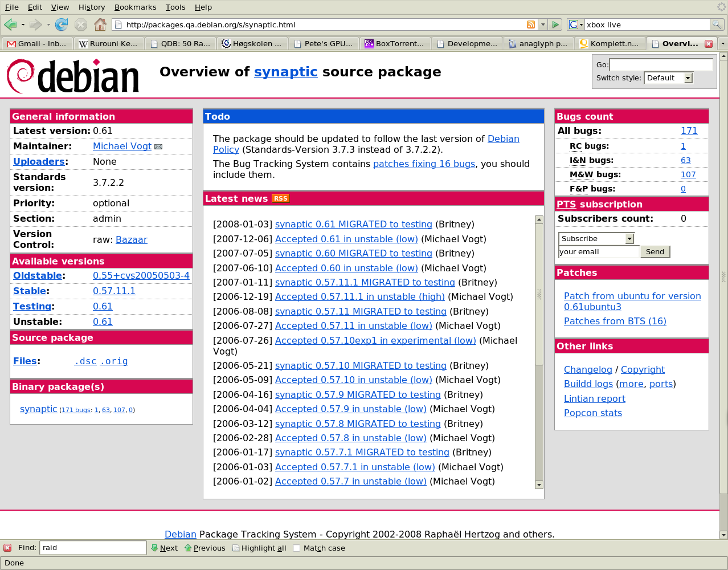The image size is (728, 570).
Task: Open the Michael Vogt maintainer link
Action: 122,146
